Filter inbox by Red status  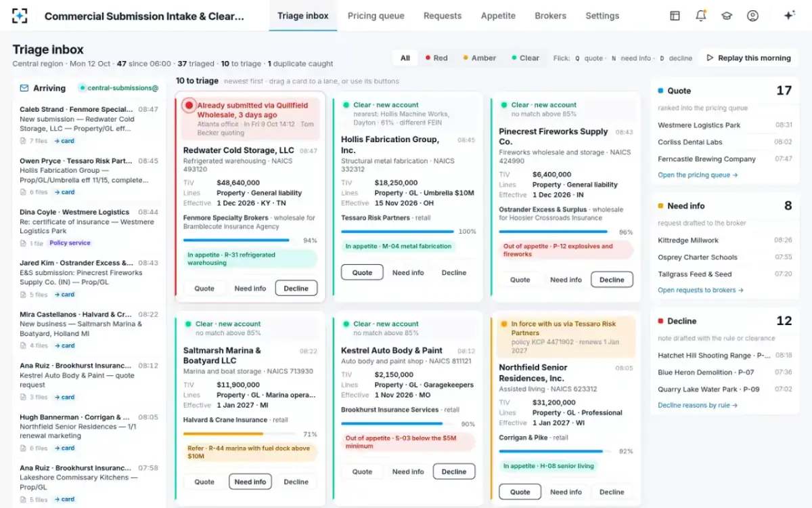[436, 58]
